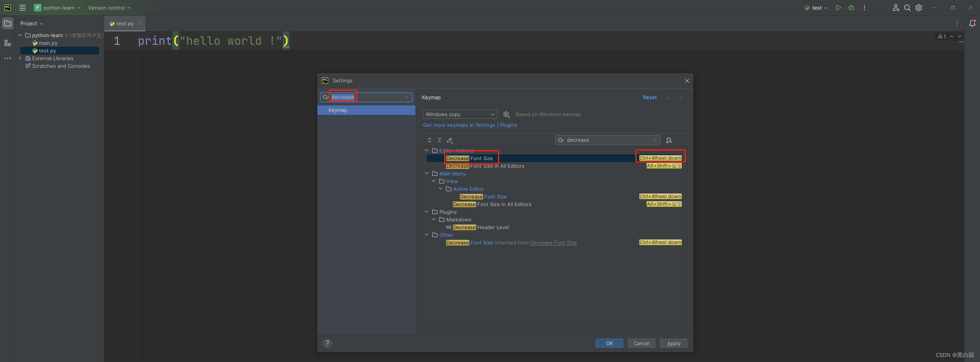The height and width of the screenshot is (362, 980).
Task: Click the Reset link
Action: [x=650, y=97]
